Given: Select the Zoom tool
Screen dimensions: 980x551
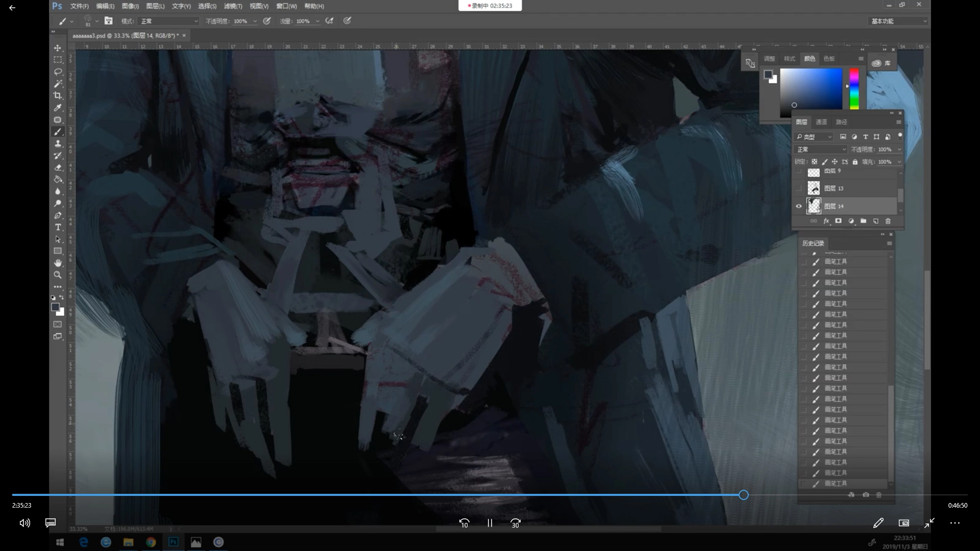Looking at the screenshot, I should click(x=58, y=275).
